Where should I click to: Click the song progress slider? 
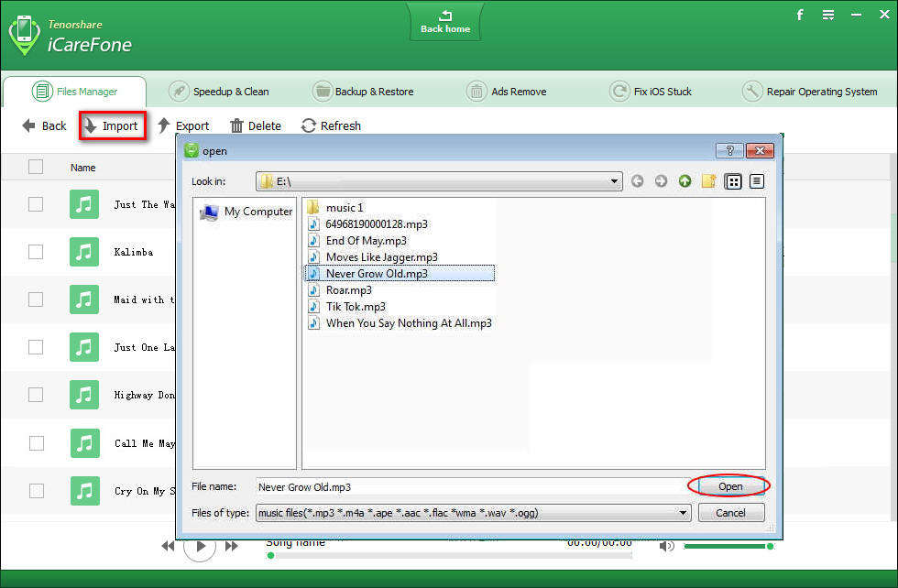[x=450, y=555]
